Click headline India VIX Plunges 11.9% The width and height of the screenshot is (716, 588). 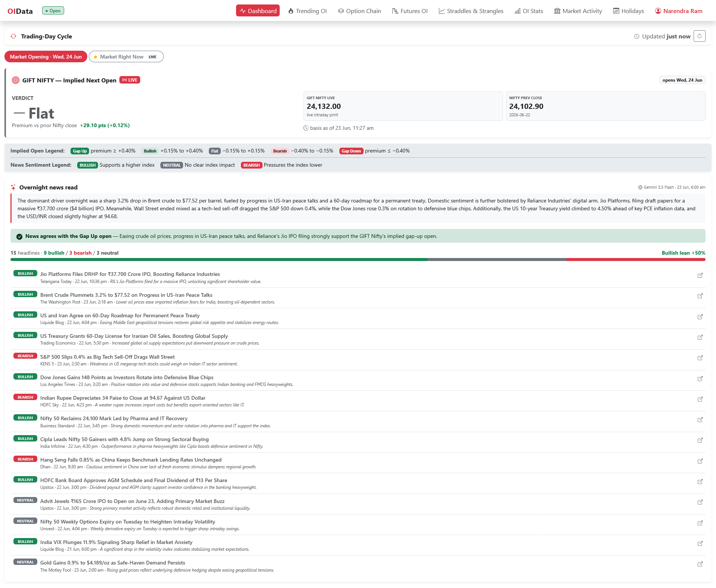pyautogui.click(x=116, y=542)
